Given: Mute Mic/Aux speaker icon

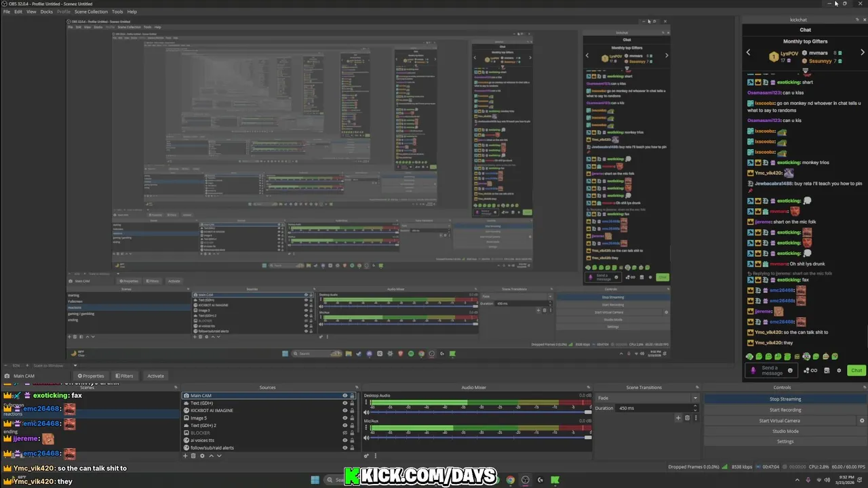Looking at the screenshot, I should [x=367, y=438].
